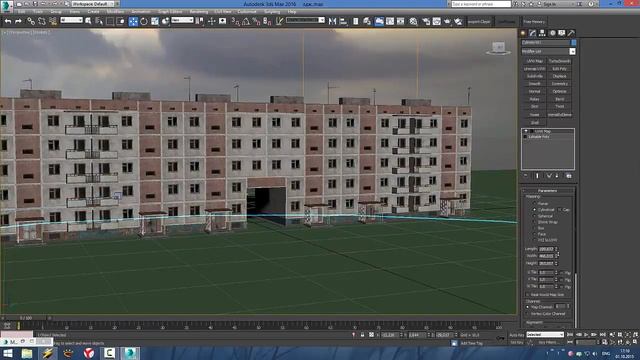Click the Auto Key button
The image size is (640, 360).
coord(517,335)
